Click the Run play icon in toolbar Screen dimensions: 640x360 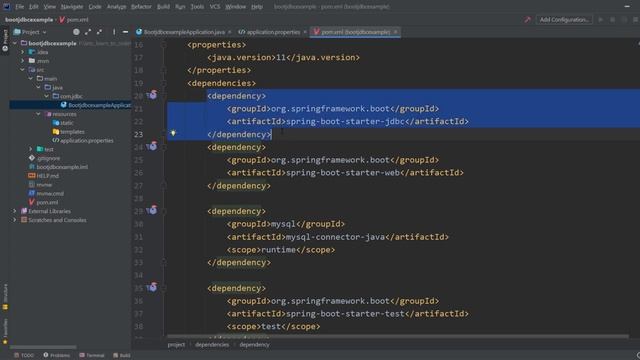point(601,20)
